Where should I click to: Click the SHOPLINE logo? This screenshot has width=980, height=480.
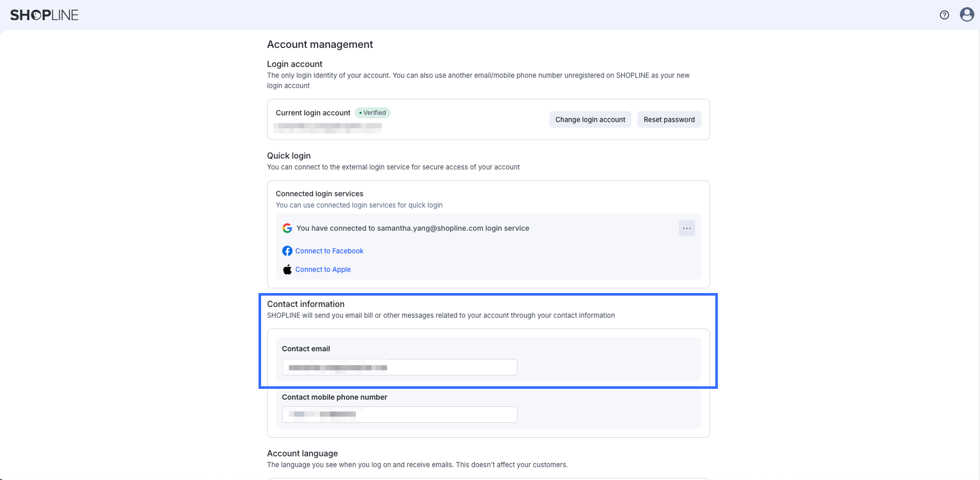44,15
